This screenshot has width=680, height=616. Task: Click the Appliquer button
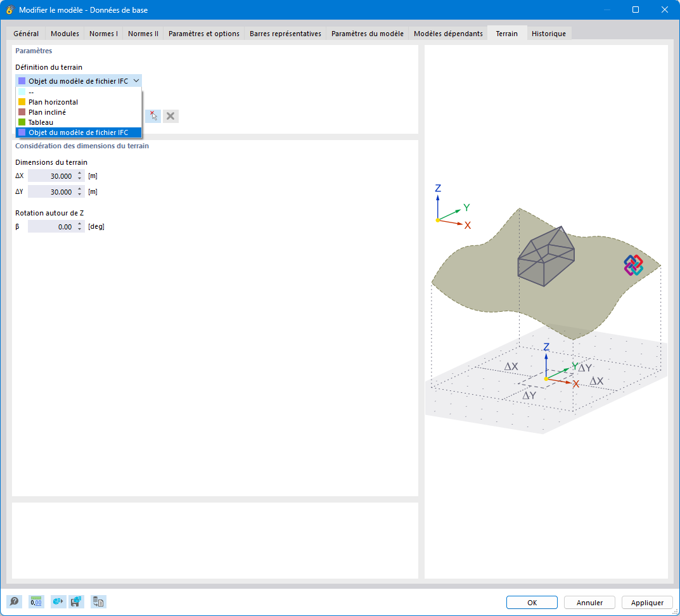pyautogui.click(x=647, y=603)
